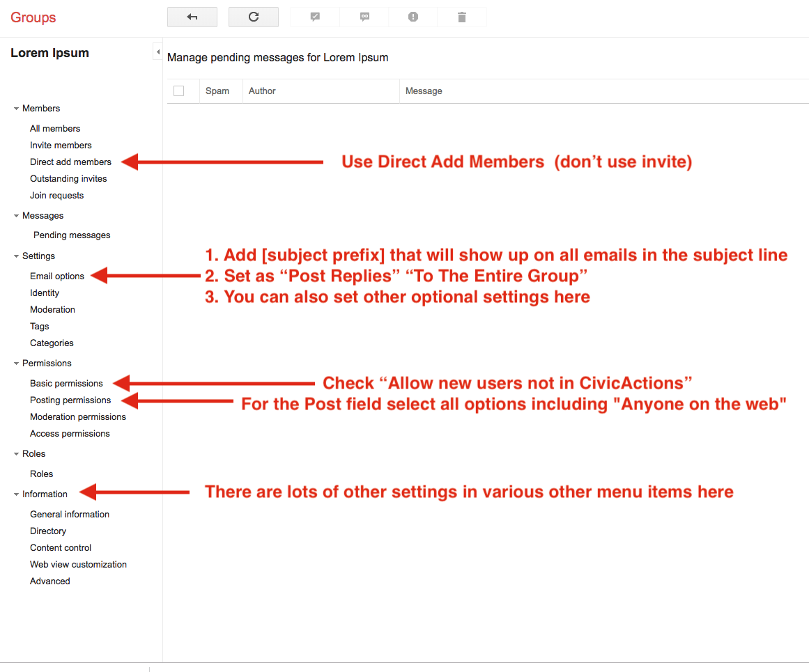Open Direct add members
The height and width of the screenshot is (672, 809).
point(70,162)
